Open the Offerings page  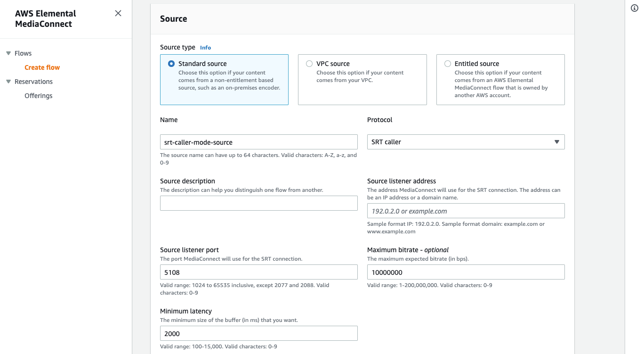tap(38, 96)
